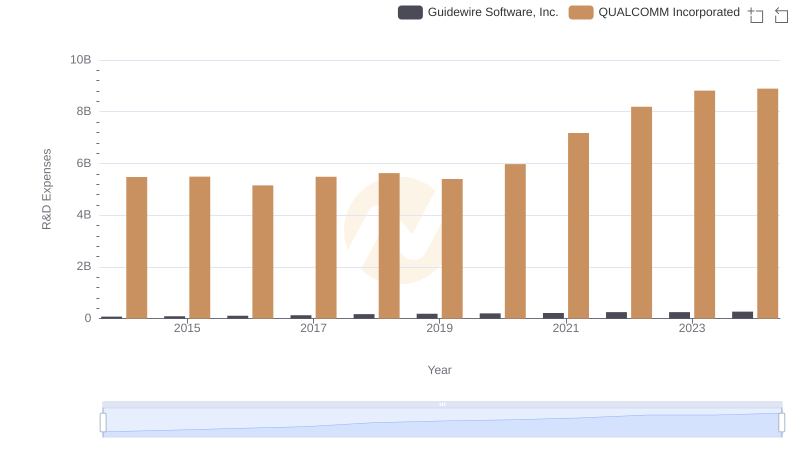Click the QUALCOMM bar for 2014

click(x=137, y=248)
